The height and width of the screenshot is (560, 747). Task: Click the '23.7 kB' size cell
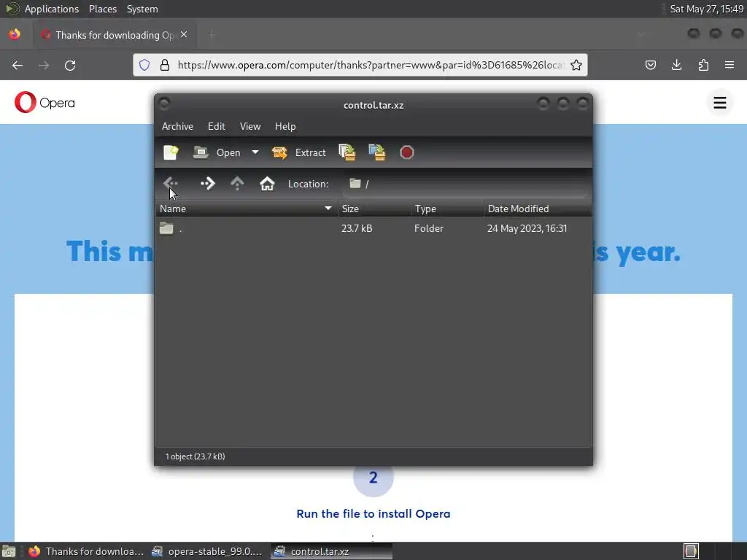click(357, 228)
